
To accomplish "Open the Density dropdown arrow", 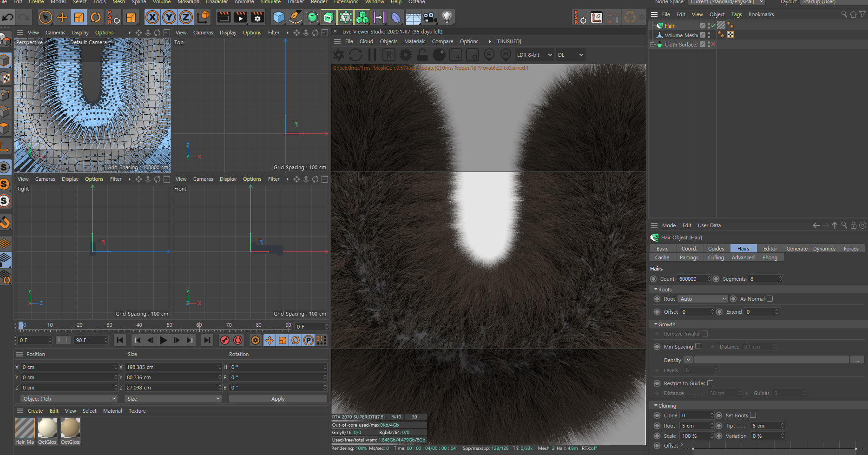I will (x=688, y=360).
